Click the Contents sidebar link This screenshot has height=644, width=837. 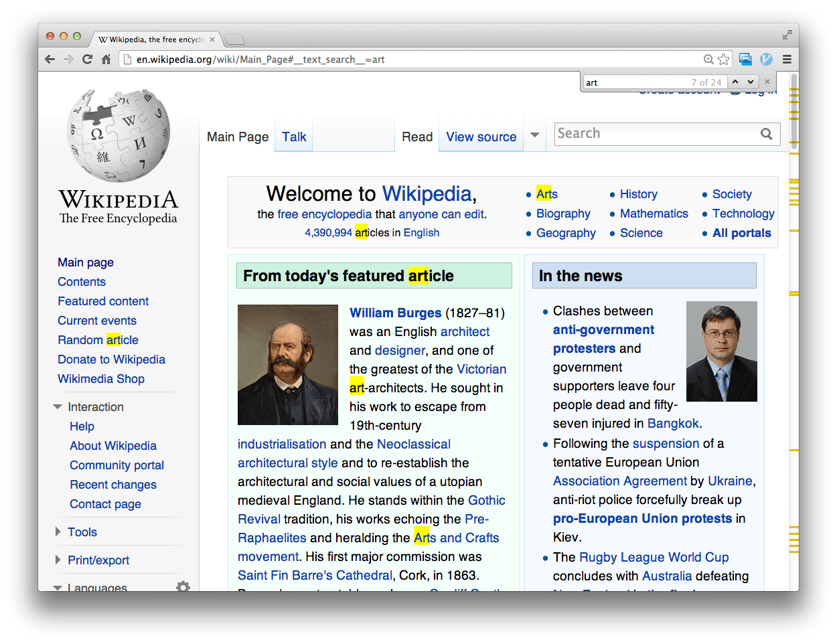pos(82,282)
